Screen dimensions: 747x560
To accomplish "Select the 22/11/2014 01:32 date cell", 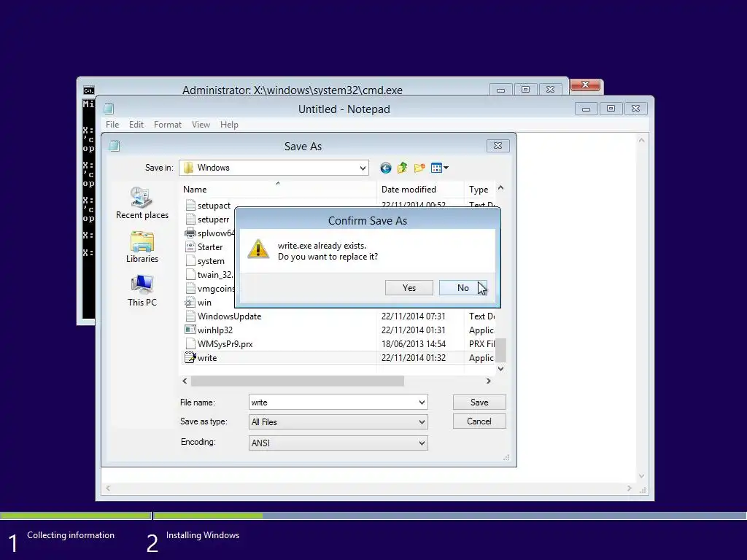I will point(413,357).
